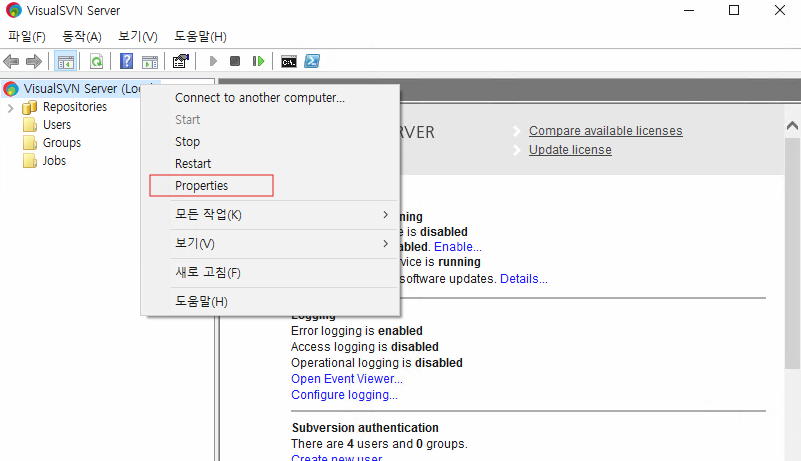Click 'There are 4 users and 0 groups.' text

coord(380,444)
